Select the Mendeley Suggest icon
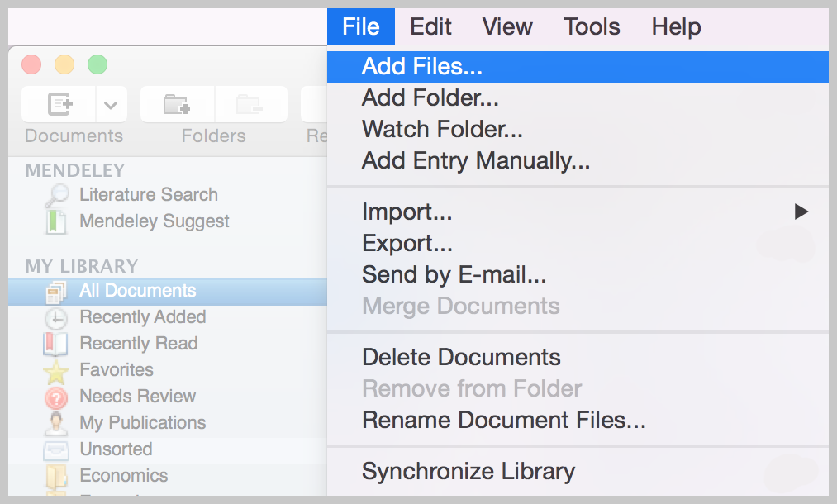Image resolution: width=837 pixels, height=504 pixels. pos(56,221)
